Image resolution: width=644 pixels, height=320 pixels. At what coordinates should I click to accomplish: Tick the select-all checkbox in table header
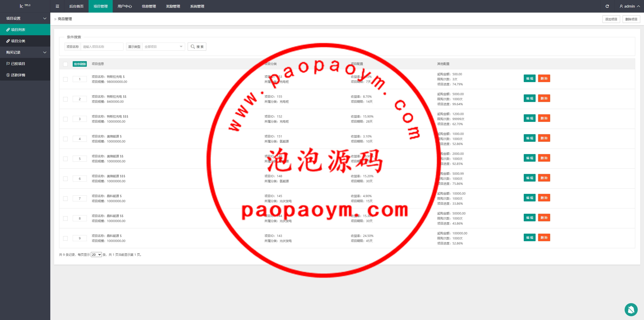[65, 64]
